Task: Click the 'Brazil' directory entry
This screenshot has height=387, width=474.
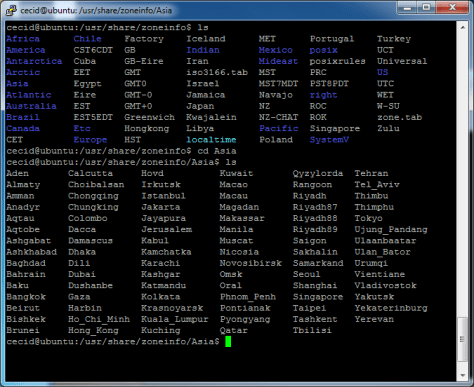Action: [x=23, y=117]
